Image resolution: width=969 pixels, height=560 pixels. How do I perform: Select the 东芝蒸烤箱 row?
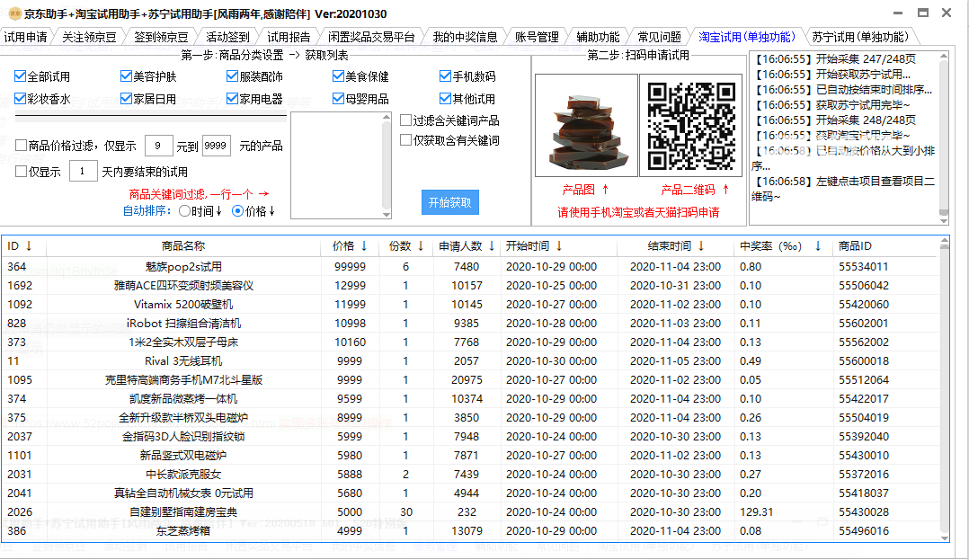pos(471,531)
